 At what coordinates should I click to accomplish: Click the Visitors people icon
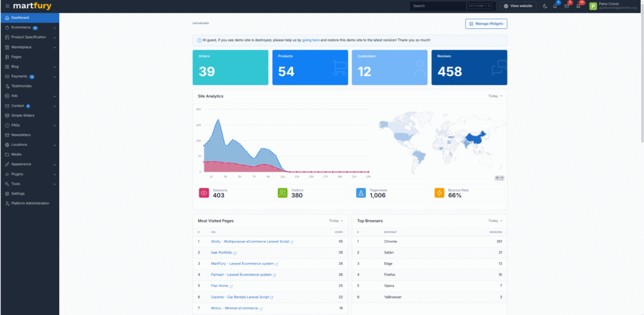tap(282, 193)
